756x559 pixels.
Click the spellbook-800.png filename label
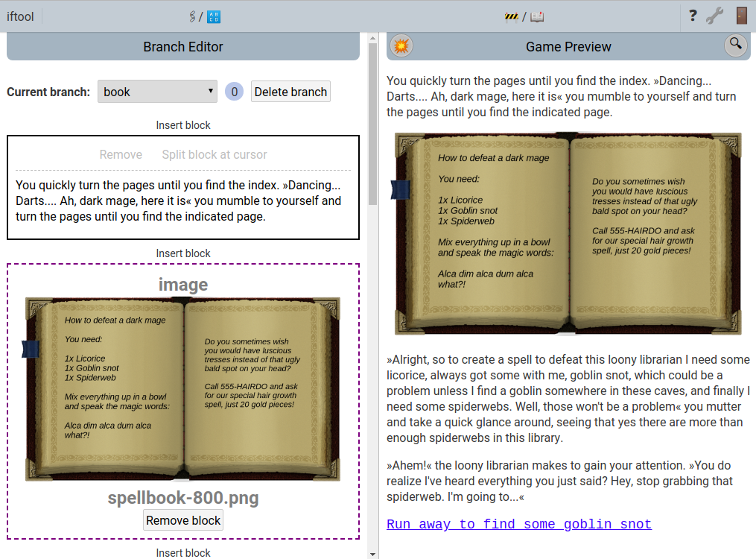[183, 498]
